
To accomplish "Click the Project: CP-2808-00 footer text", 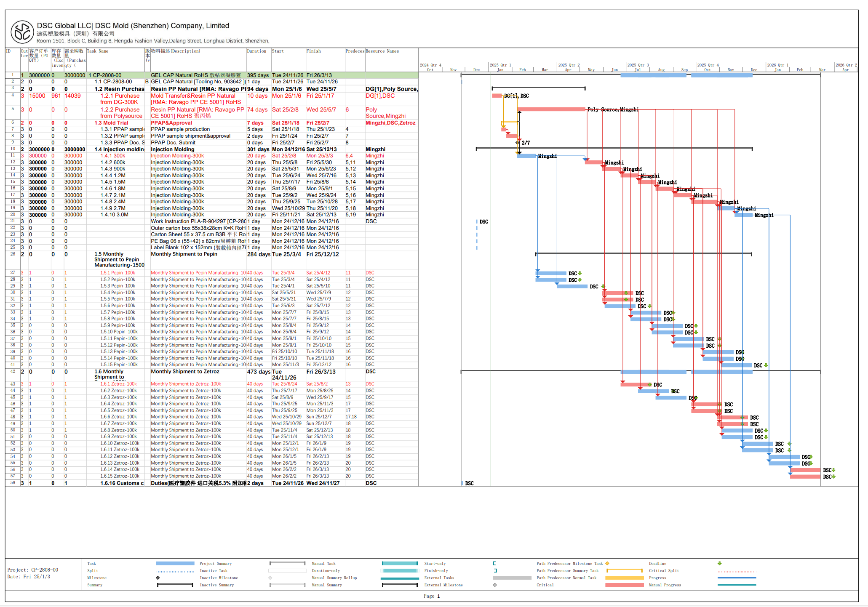I will [x=33, y=570].
